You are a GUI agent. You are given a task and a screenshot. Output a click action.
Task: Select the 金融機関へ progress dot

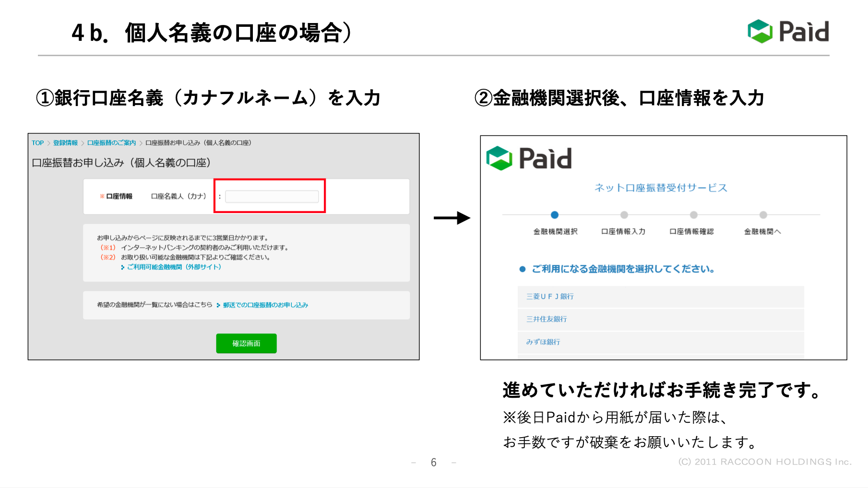coord(762,215)
